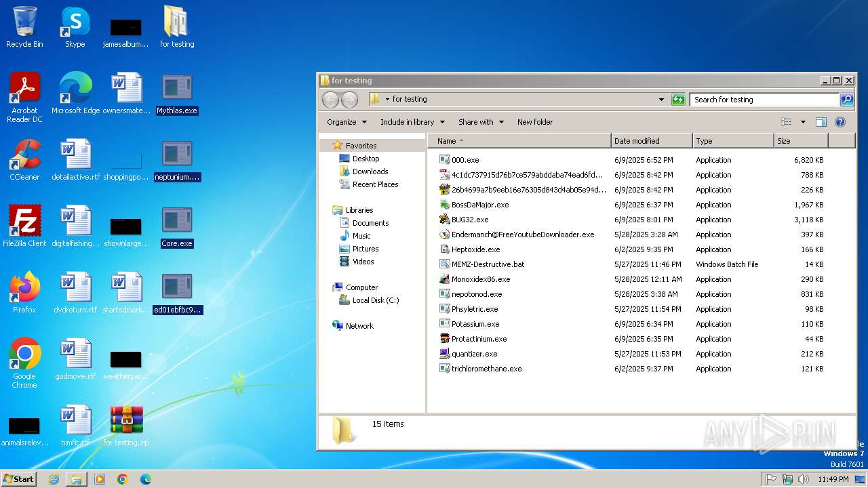Select file Monoxidex86.exe
This screenshot has width=868, height=488.
[x=480, y=279]
